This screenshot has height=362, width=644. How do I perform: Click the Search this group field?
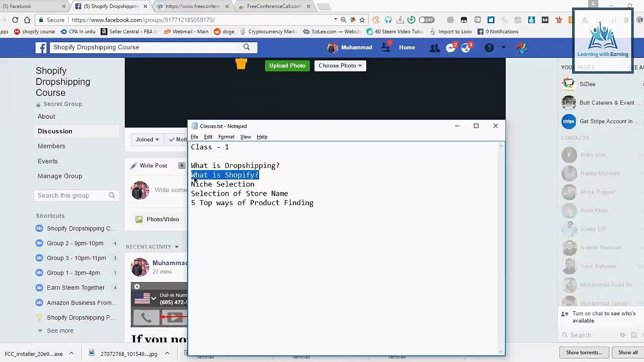[x=76, y=195]
